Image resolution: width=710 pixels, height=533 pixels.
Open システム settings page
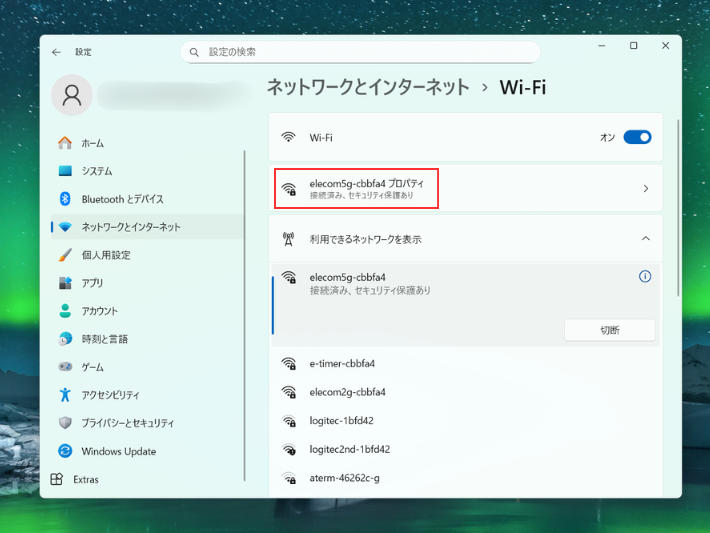[x=148, y=171]
